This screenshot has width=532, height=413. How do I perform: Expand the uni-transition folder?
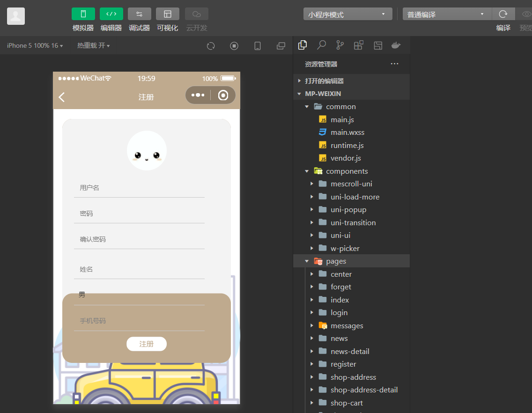coord(352,222)
